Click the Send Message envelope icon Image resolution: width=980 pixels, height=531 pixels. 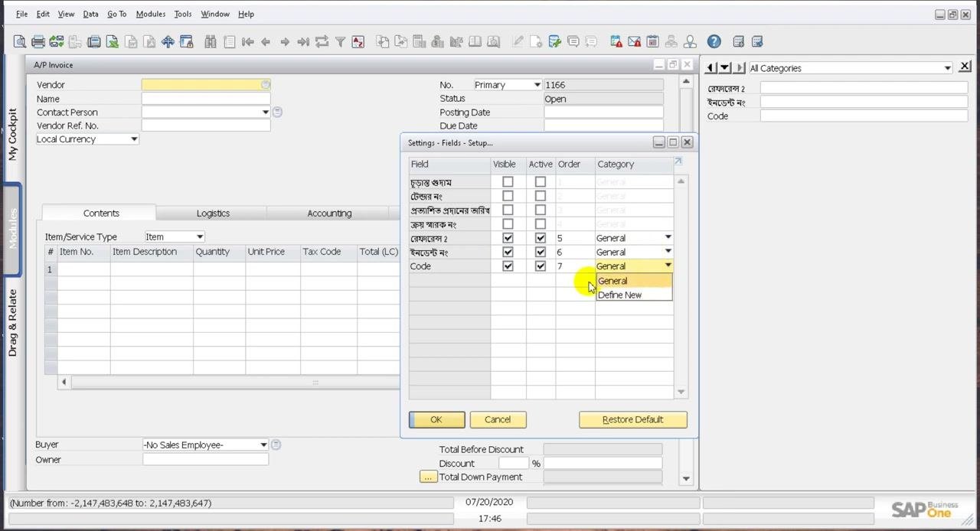tap(635, 42)
